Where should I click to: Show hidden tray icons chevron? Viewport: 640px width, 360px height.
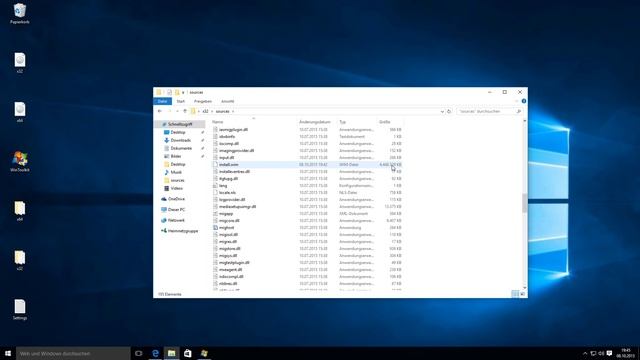[585, 353]
